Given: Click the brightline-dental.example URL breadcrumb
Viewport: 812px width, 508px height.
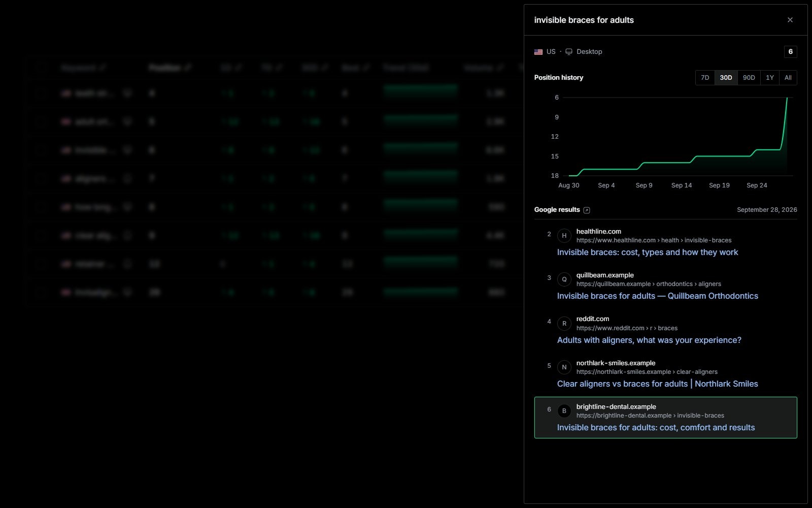Looking at the screenshot, I should point(650,416).
